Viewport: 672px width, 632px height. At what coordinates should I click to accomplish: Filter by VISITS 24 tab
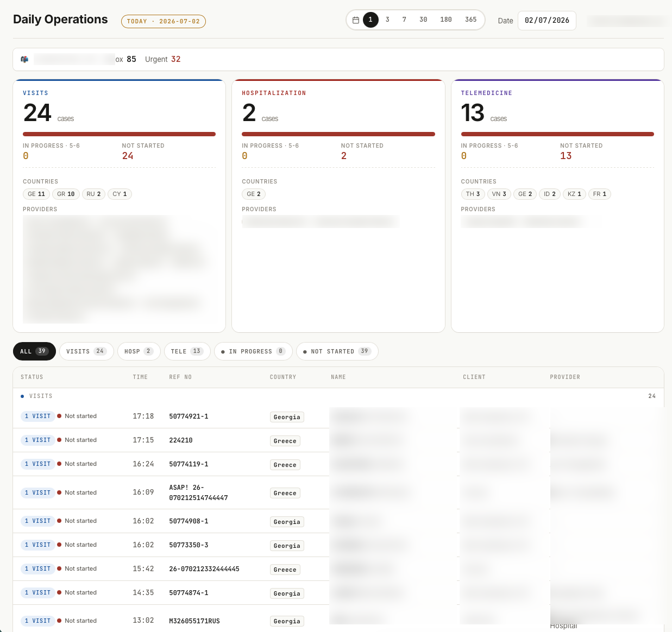click(86, 351)
